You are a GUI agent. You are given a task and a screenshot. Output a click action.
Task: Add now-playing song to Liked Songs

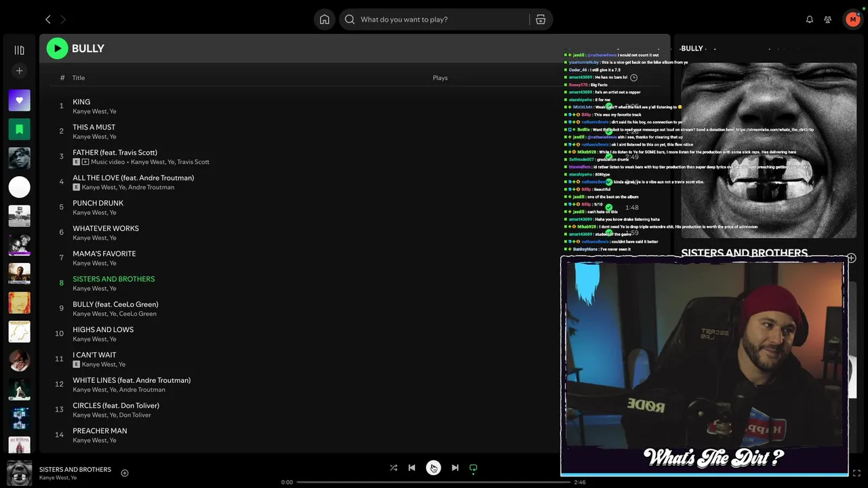pyautogui.click(x=124, y=473)
